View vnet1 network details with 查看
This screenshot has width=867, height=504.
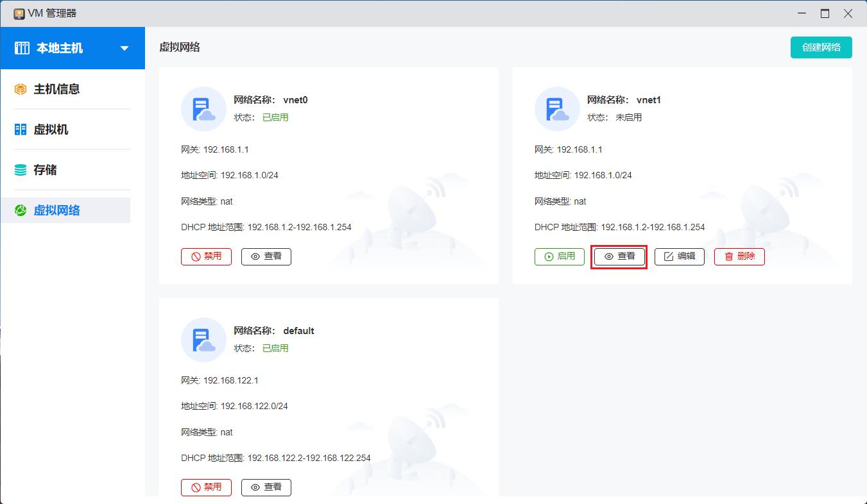[620, 256]
